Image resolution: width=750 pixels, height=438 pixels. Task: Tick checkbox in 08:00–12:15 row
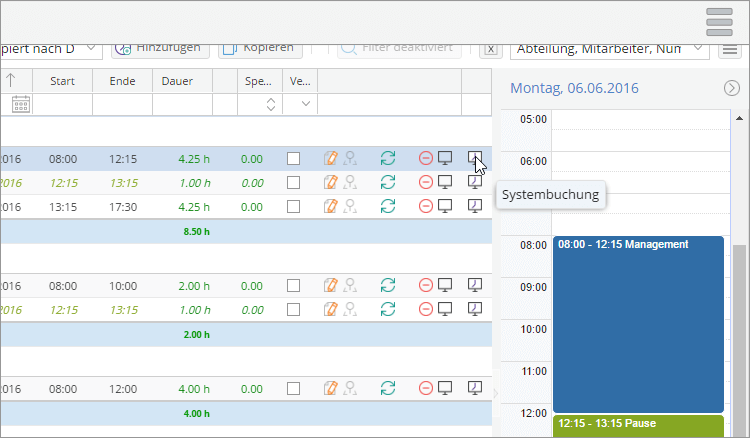click(x=294, y=158)
